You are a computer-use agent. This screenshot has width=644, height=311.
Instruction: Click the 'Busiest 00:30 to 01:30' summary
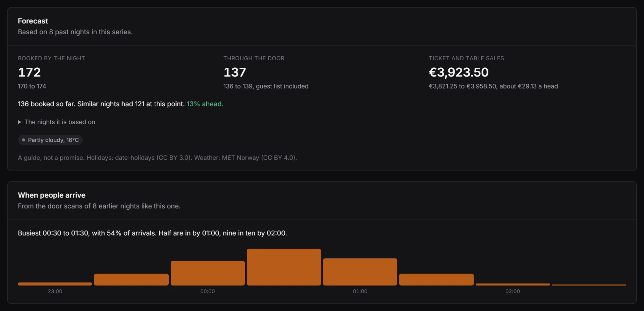tap(152, 233)
